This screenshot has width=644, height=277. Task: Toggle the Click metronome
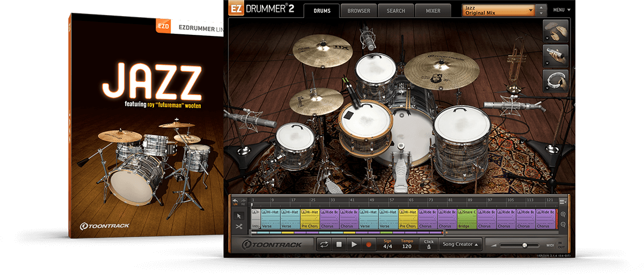(428, 244)
